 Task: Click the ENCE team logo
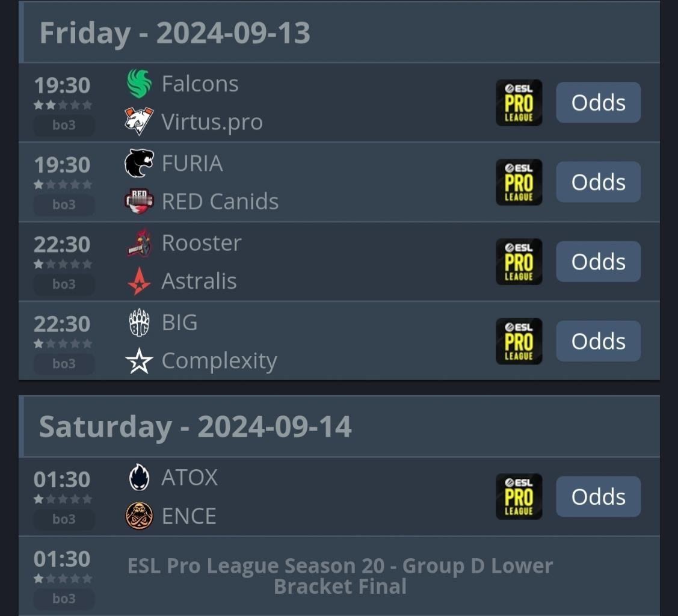[x=139, y=516]
